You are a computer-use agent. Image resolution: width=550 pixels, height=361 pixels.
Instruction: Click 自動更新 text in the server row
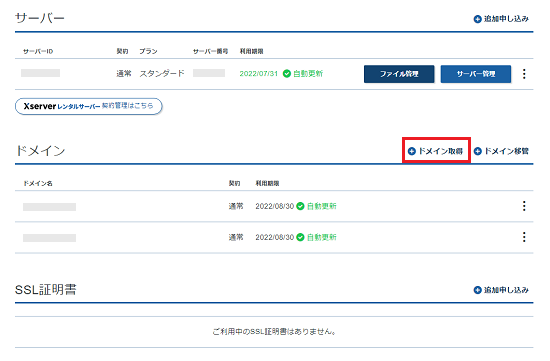308,74
